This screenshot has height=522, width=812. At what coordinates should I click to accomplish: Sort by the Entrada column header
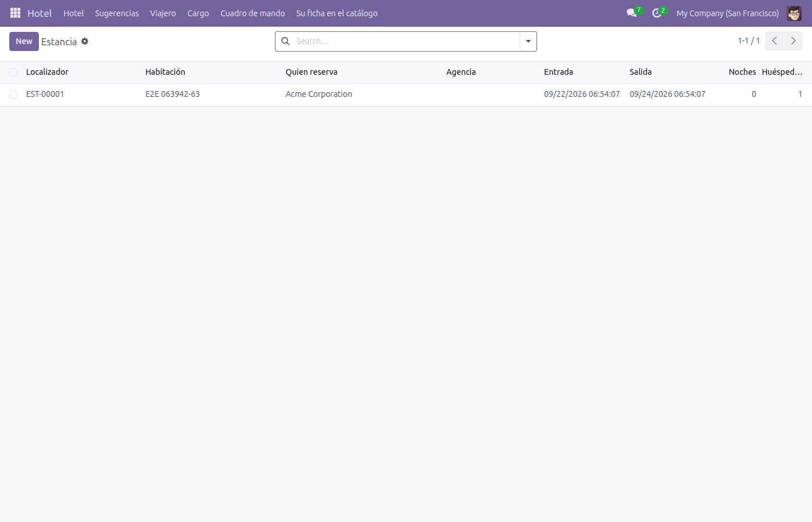tap(559, 72)
